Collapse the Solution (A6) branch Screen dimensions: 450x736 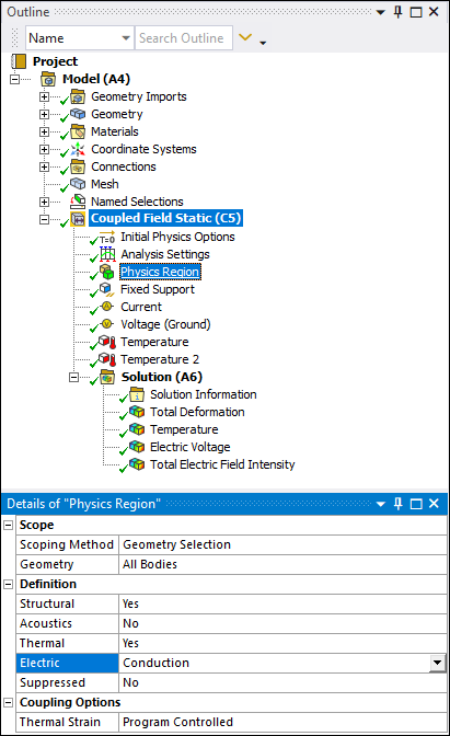click(x=74, y=377)
